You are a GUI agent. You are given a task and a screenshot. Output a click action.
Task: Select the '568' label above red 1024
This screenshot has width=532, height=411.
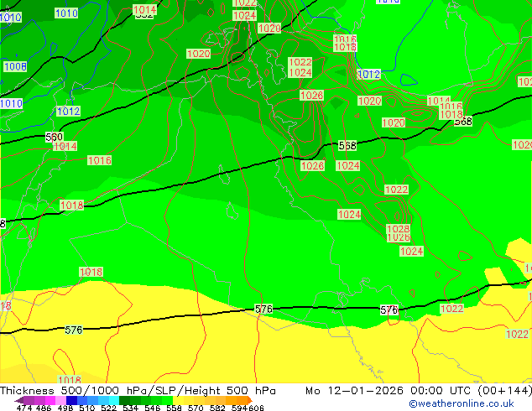tap(347, 145)
